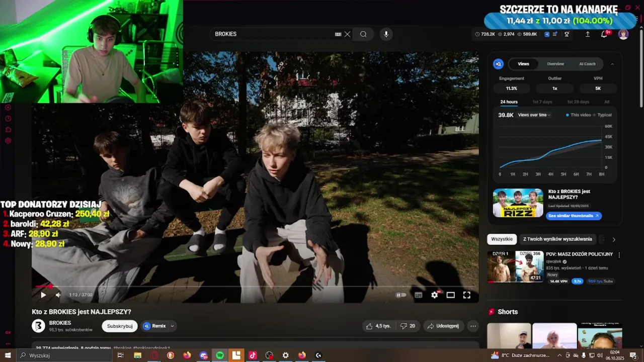This screenshot has width=644, height=362.
Task: Open the options menu for the DOZÓR POLICYJNY video
Action: [619, 255]
